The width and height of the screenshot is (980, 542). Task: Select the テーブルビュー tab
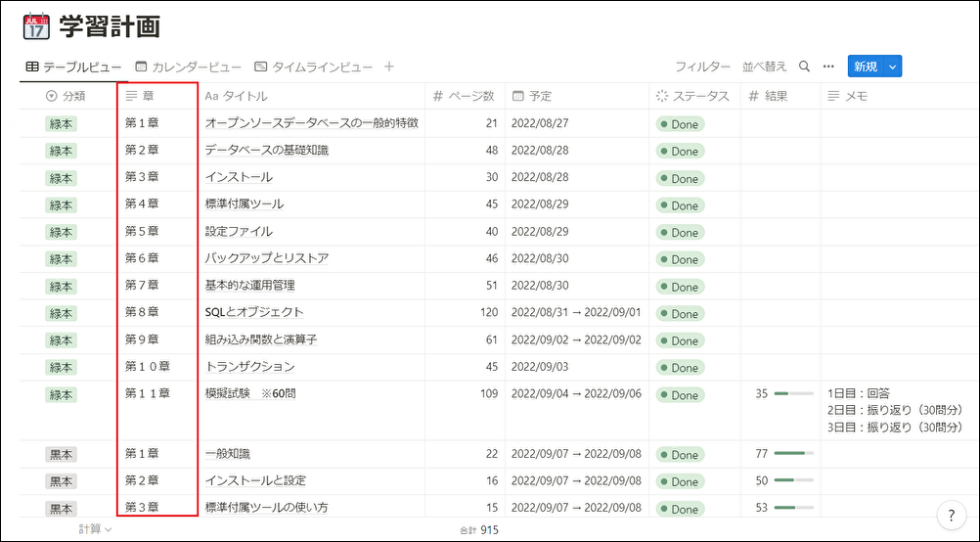pos(73,67)
